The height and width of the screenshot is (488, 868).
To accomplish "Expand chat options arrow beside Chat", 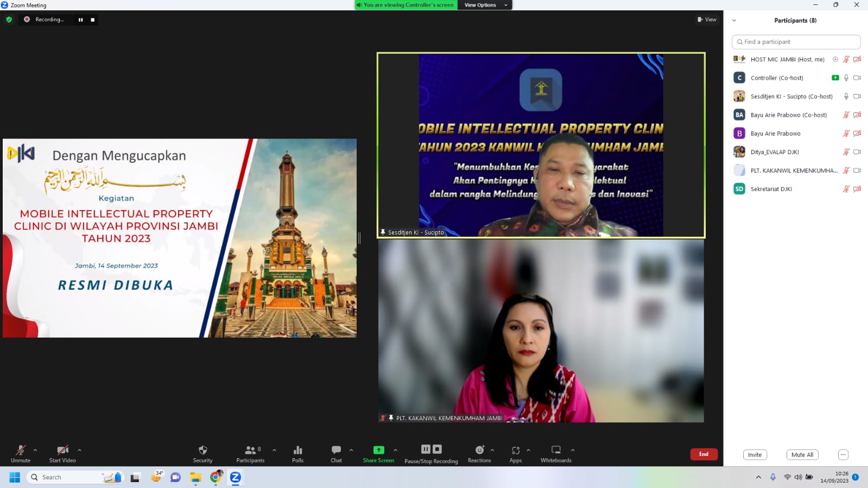I will [x=351, y=450].
